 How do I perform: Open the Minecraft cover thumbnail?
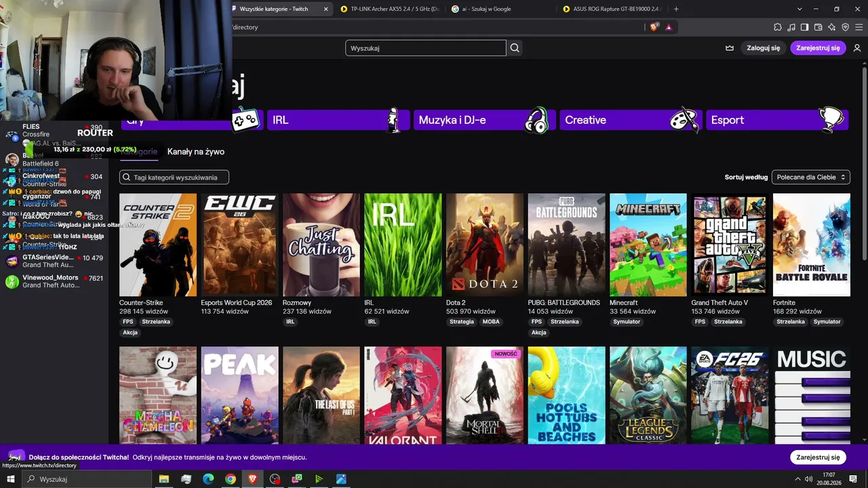pyautogui.click(x=648, y=245)
